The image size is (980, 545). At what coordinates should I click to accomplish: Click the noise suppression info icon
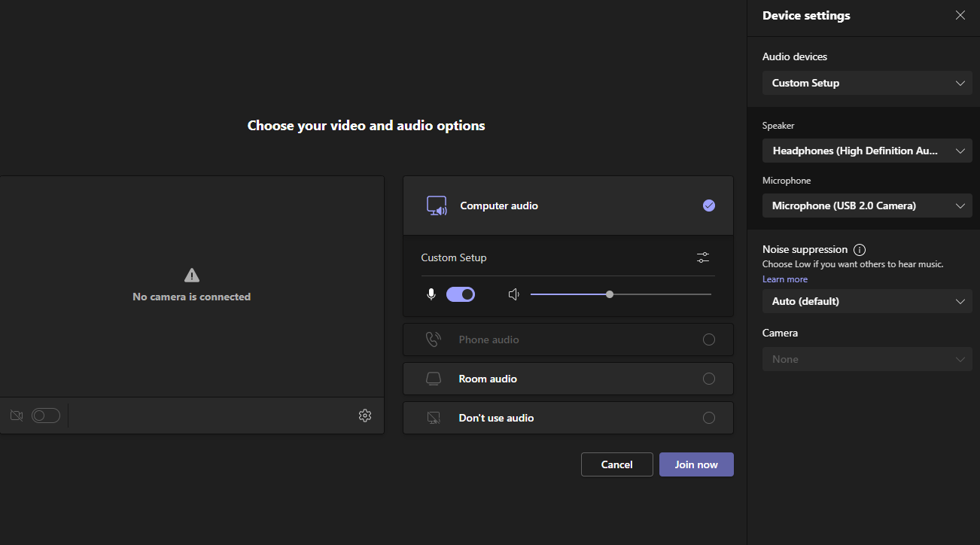pyautogui.click(x=860, y=250)
